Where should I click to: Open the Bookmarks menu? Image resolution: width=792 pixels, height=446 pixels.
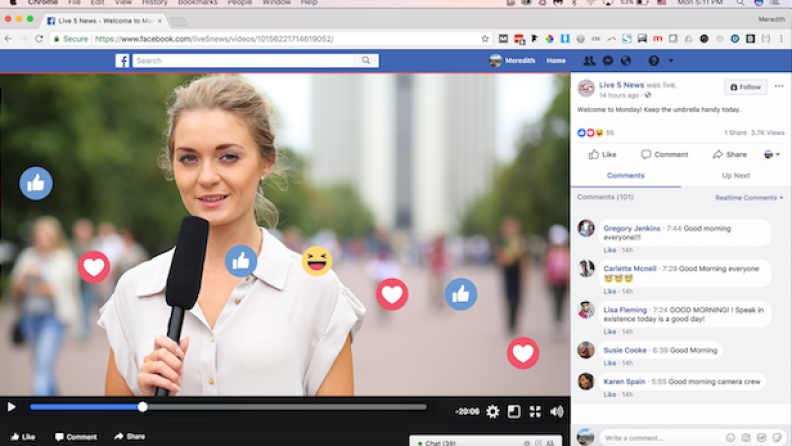coord(197,3)
